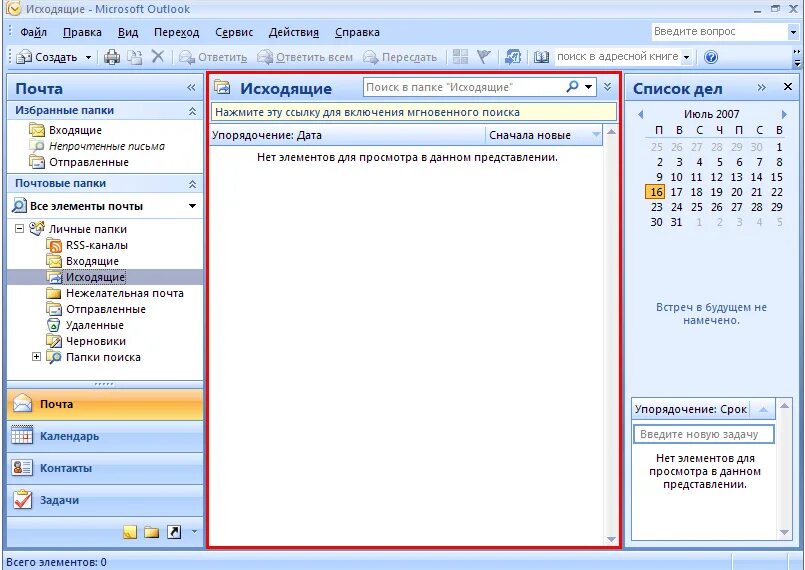Open the Введите вопрос dropdown arrow
This screenshot has height=570, width=805.
[x=793, y=32]
